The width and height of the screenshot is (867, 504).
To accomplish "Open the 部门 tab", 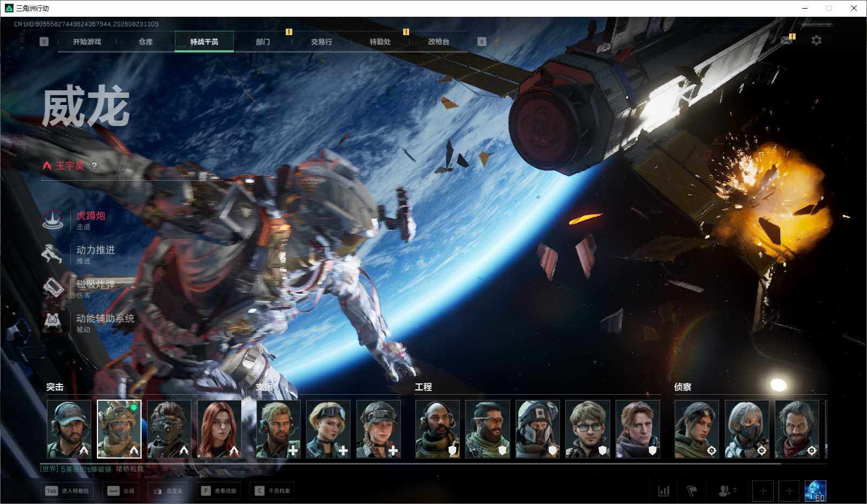I will click(263, 42).
